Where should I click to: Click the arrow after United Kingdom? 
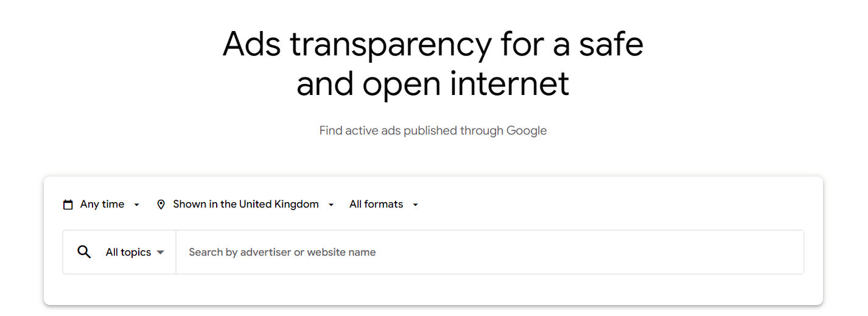point(331,205)
